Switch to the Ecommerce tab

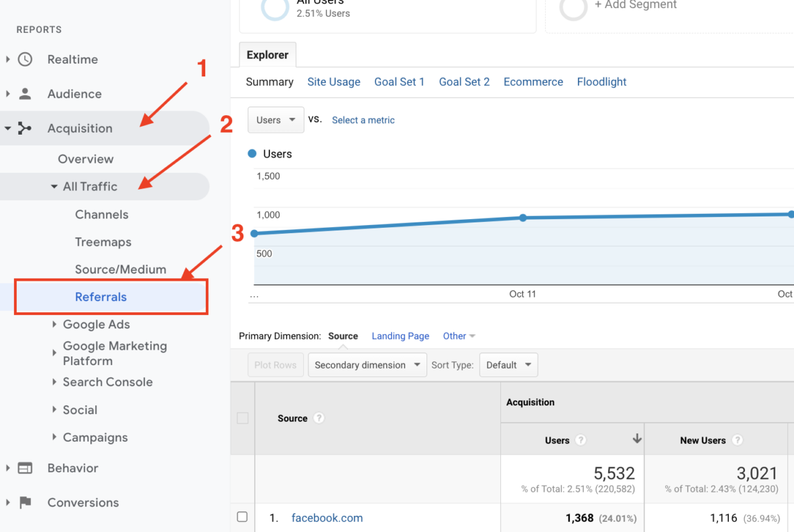(533, 82)
